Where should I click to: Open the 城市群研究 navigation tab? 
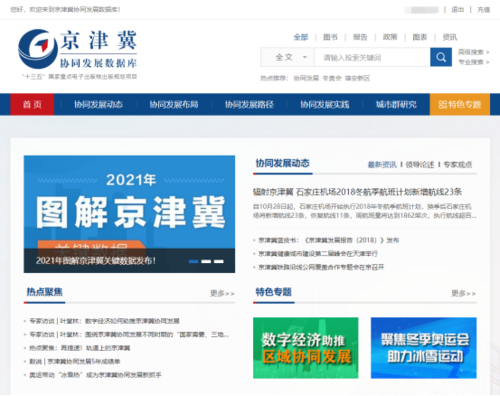396,105
